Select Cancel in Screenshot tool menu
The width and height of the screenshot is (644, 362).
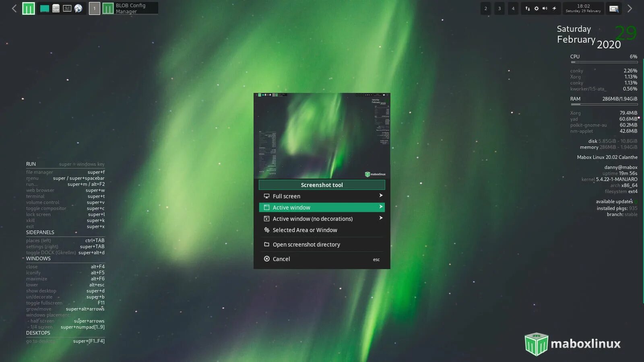click(322, 259)
